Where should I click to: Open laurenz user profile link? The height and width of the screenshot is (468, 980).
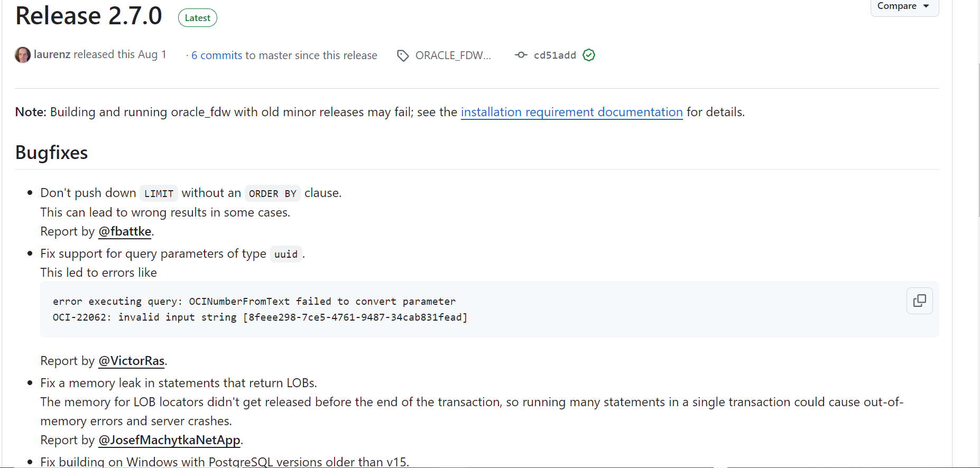coord(52,54)
